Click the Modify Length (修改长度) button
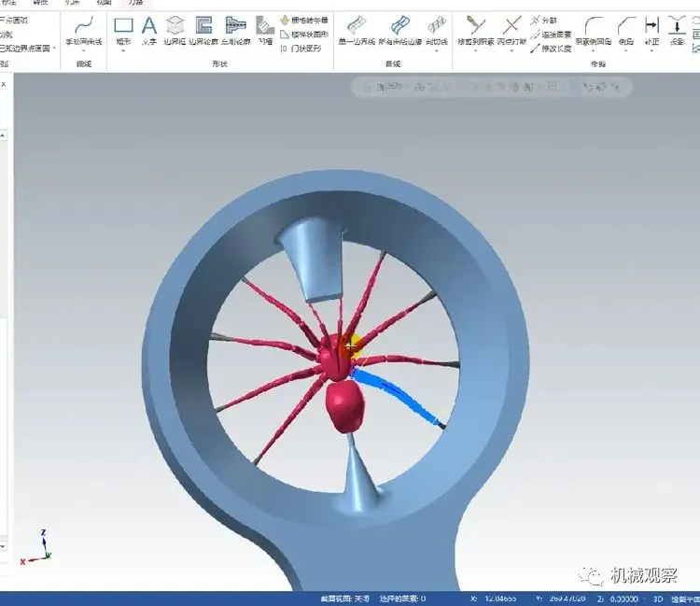700x606 pixels. tap(552, 49)
